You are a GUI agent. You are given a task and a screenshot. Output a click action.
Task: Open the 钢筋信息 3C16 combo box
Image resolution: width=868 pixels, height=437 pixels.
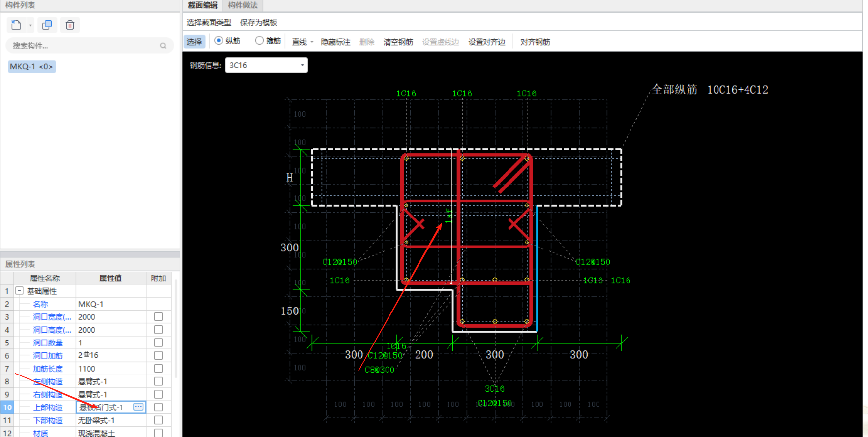pos(266,65)
